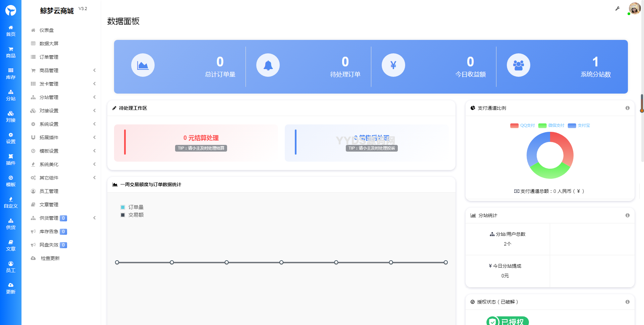Toggle 订单量 series in chart legend
Viewport: 644px width, 325px height.
(x=132, y=207)
